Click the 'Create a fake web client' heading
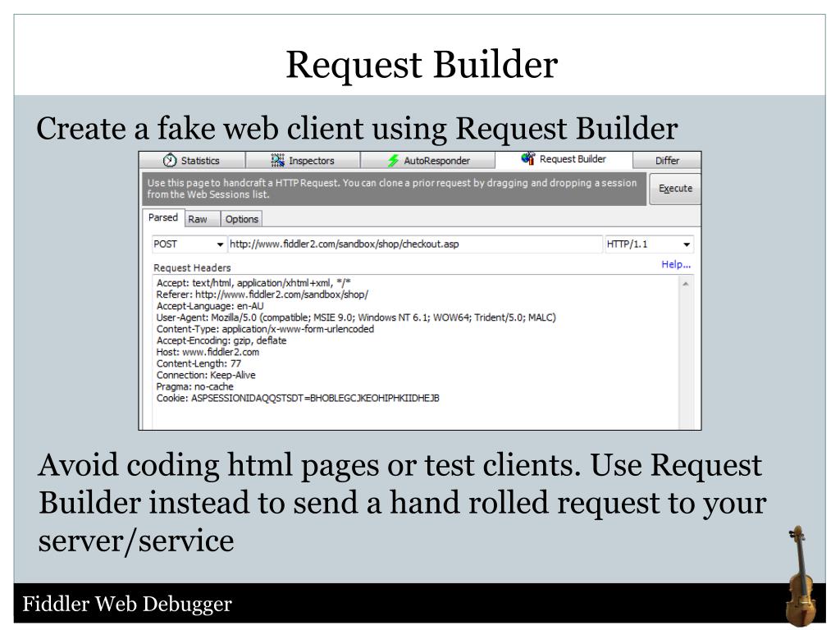This screenshot has height=630, width=840. 357,129
